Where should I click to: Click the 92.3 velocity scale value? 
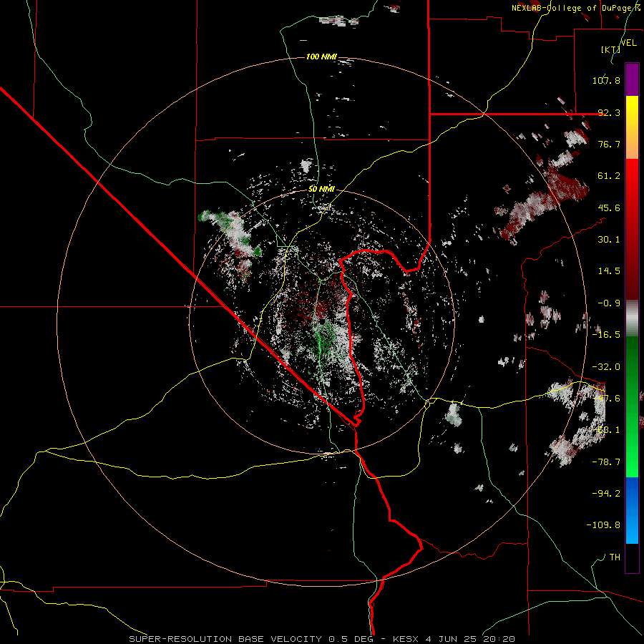pos(609,112)
